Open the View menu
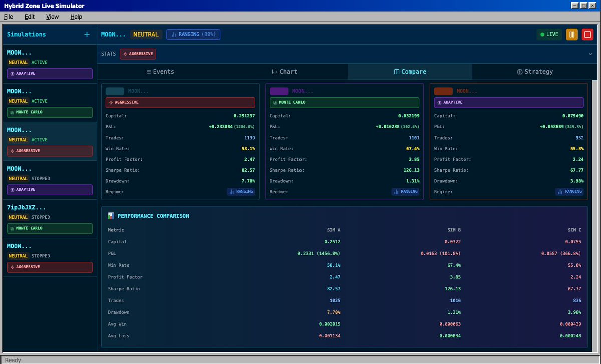Image resolution: width=601 pixels, height=364 pixels. [52, 17]
